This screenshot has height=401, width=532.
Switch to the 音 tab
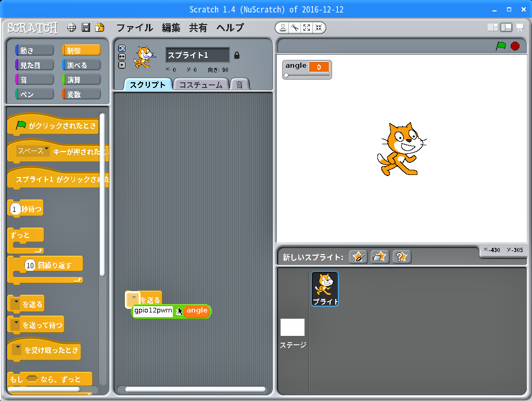[x=240, y=85]
